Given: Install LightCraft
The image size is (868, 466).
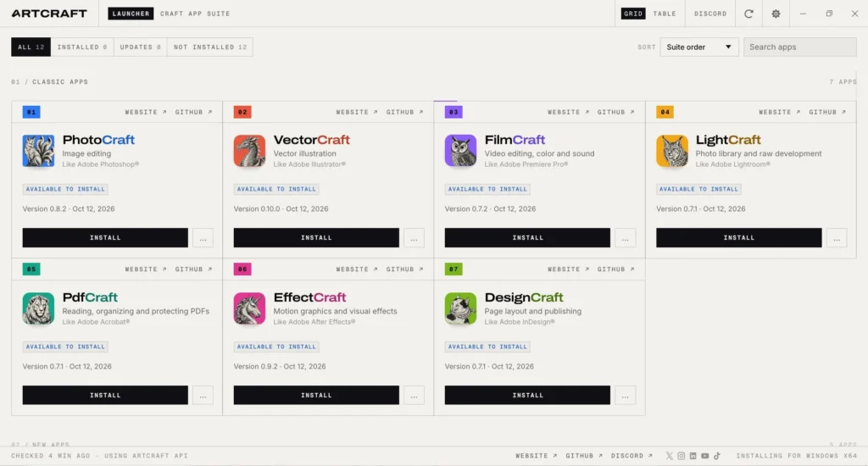Looking at the screenshot, I should pyautogui.click(x=739, y=238).
